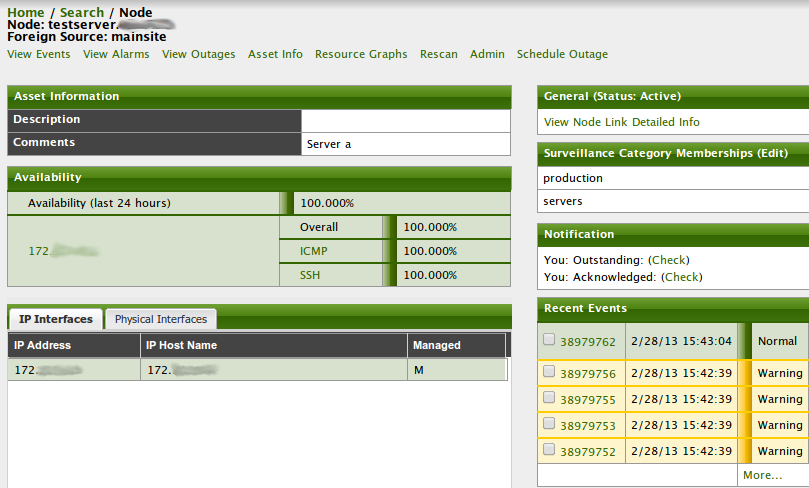Open Schedule Outage link
809x488 pixels.
[x=562, y=54]
